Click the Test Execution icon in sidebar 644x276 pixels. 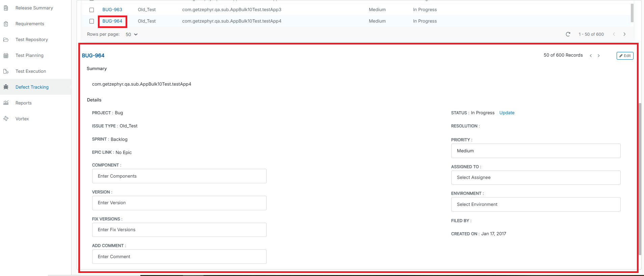[x=6, y=71]
